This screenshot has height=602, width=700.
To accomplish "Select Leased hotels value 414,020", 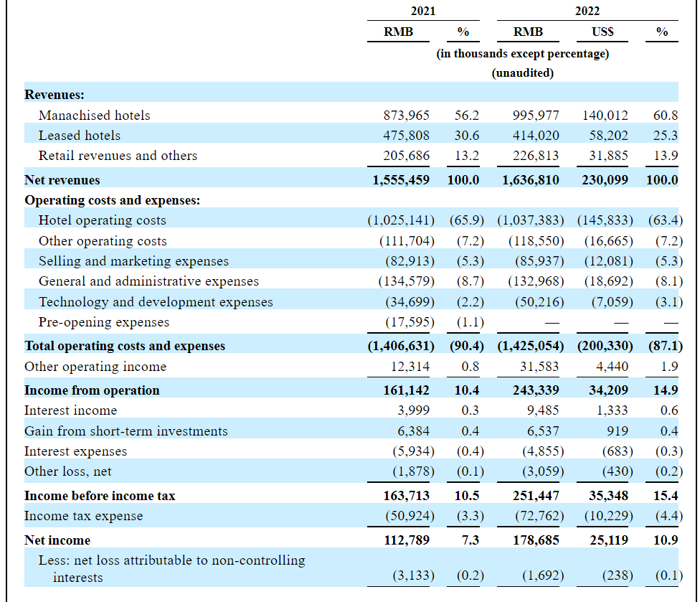I will [536, 136].
